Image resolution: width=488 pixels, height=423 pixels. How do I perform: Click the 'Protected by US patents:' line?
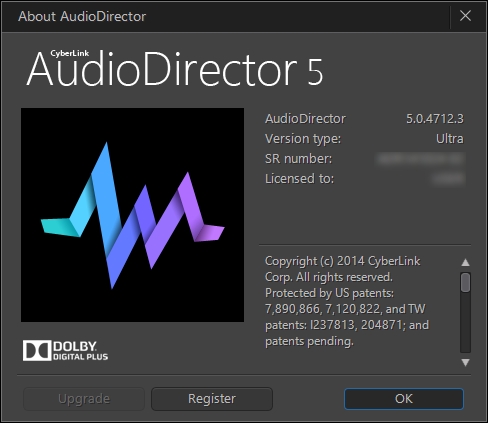coord(329,293)
